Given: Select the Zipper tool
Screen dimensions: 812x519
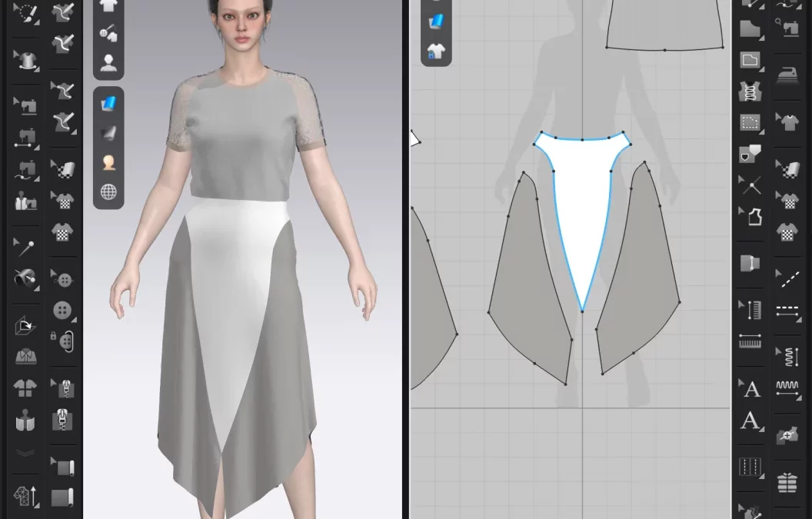Looking at the screenshot, I should pos(63,421).
